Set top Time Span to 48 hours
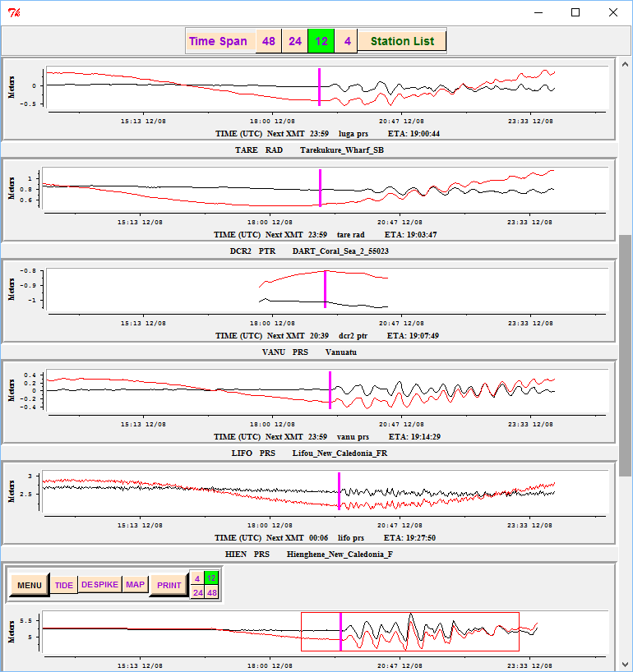This screenshot has width=633, height=672. tap(268, 41)
